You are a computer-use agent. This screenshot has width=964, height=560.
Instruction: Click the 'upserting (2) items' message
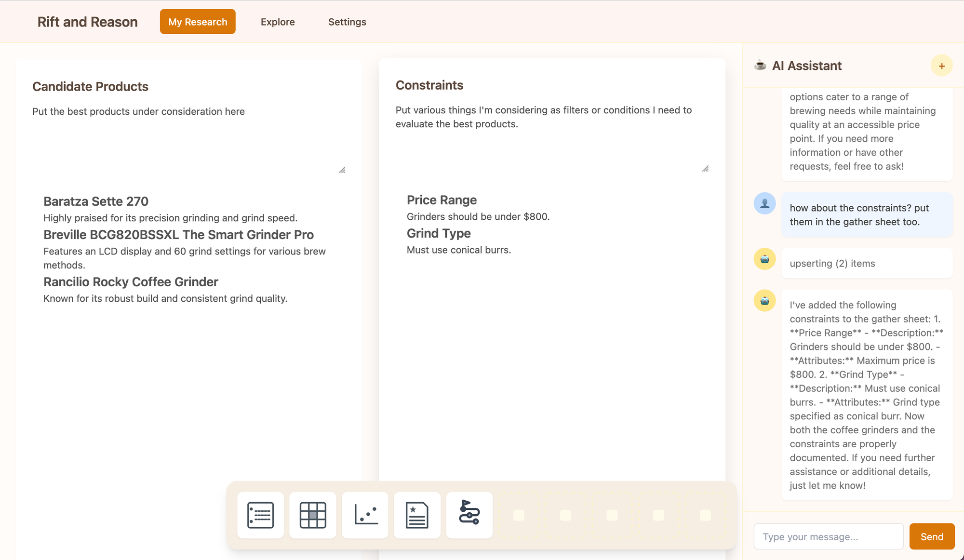(x=867, y=263)
